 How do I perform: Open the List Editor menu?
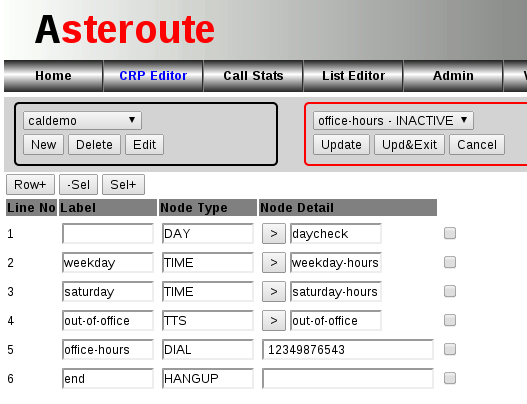tap(353, 76)
